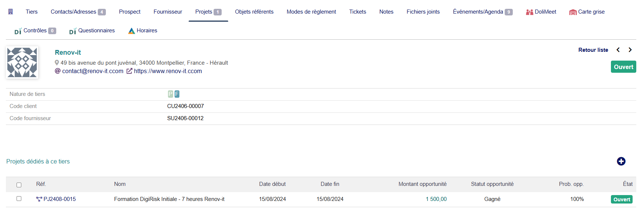Check the box for project PJ2408-0015
This screenshot has height=216, width=644.
coord(19,199)
